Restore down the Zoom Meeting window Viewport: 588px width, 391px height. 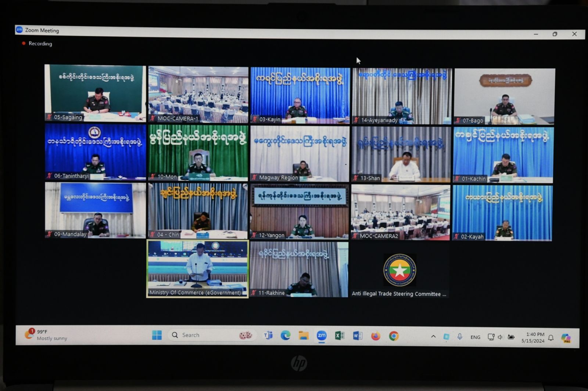click(x=555, y=34)
